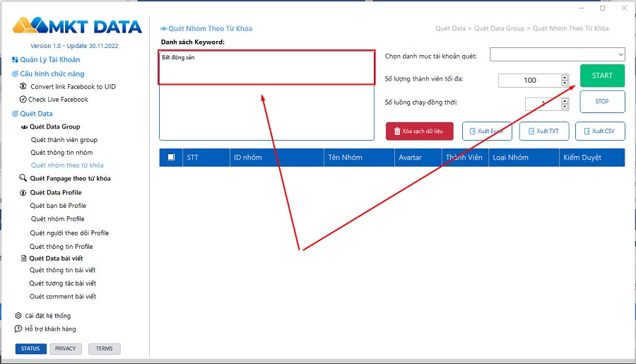Increase the Số lượng thành viên tối đa value
The height and width of the screenshot is (364, 636).
(565, 77)
